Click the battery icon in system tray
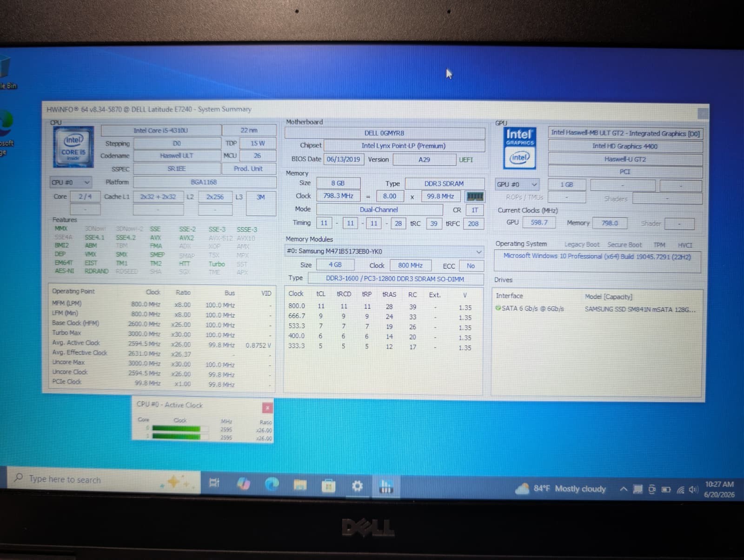 pyautogui.click(x=666, y=490)
